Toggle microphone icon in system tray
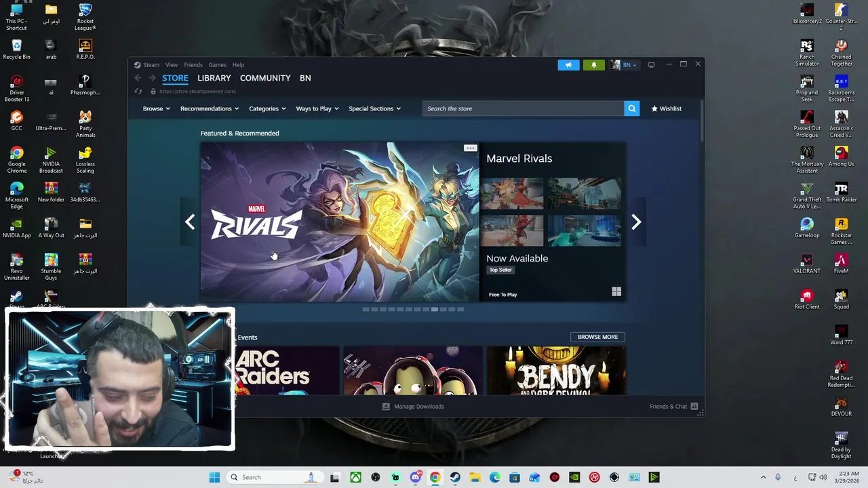868x488 pixels. (778, 477)
